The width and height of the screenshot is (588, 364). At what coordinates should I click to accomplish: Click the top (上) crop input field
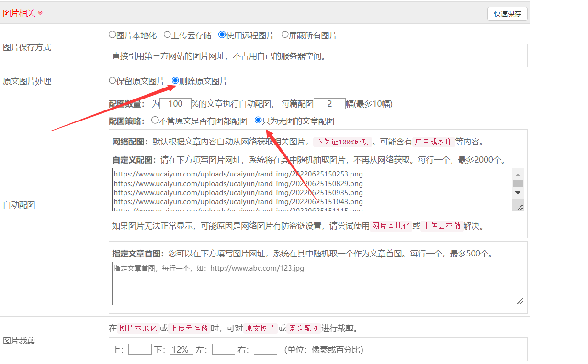pos(140,350)
